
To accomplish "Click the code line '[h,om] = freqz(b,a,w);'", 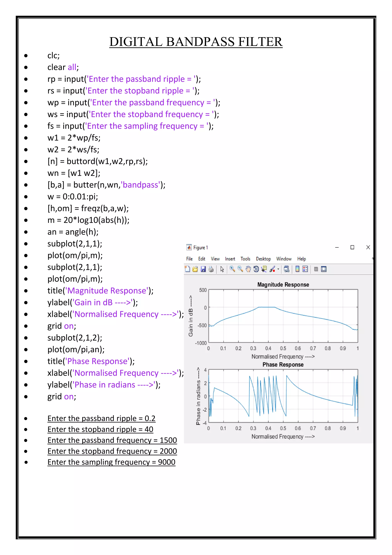I will point(88,208).
